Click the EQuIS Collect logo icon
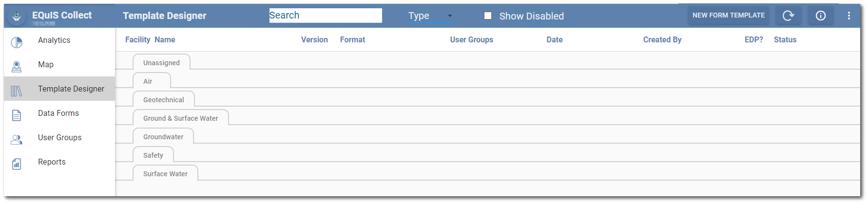 tap(17, 16)
